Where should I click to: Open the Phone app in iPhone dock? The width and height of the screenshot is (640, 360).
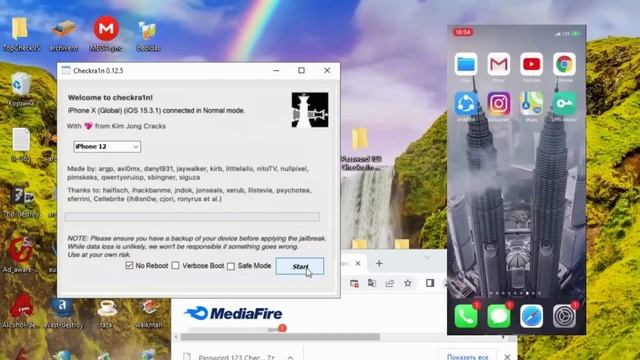point(466,316)
